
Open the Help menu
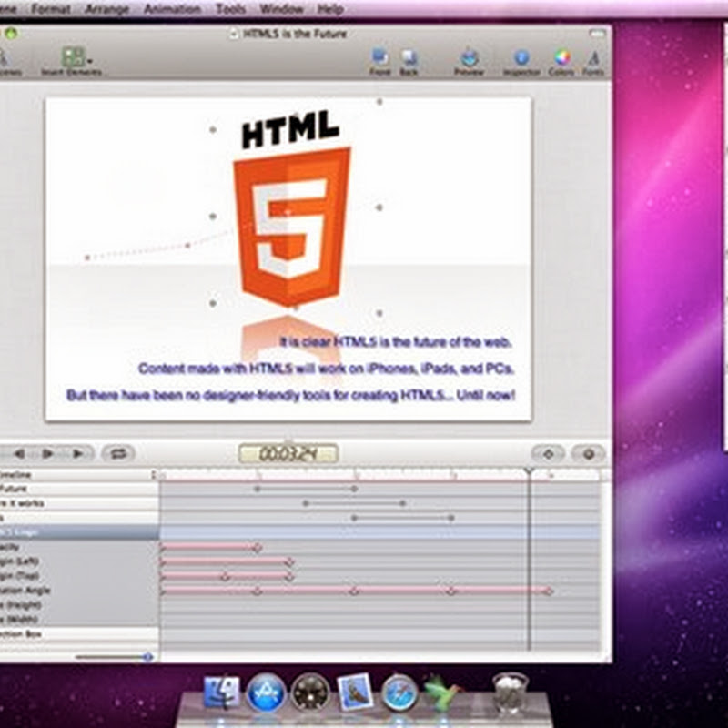(x=330, y=9)
